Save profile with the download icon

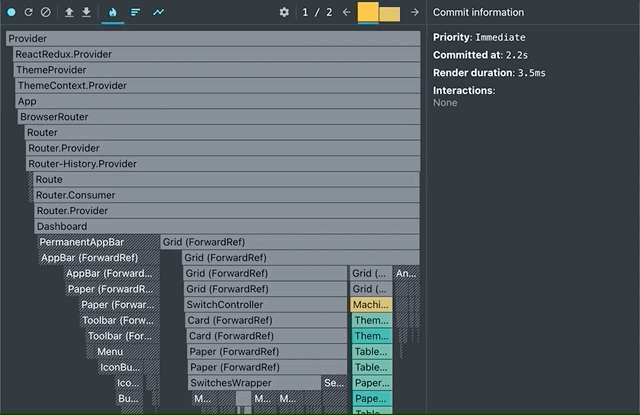coord(86,12)
